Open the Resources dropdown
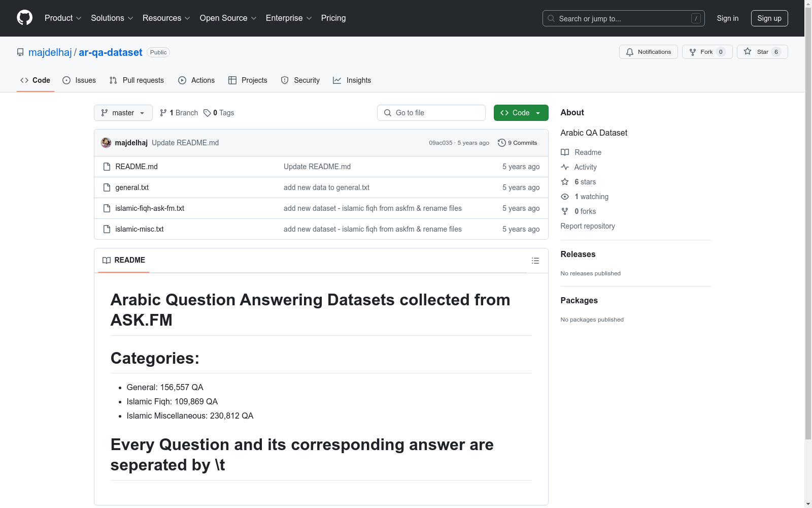The height and width of the screenshot is (508, 812). (166, 18)
